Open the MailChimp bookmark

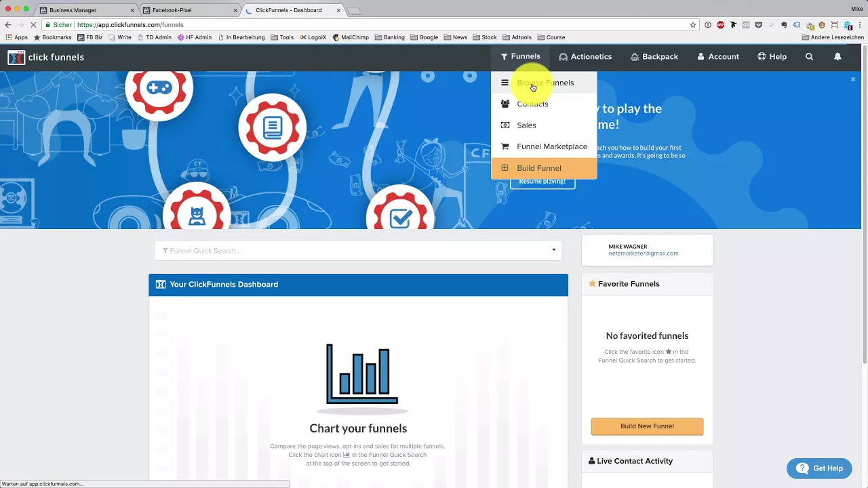click(351, 37)
